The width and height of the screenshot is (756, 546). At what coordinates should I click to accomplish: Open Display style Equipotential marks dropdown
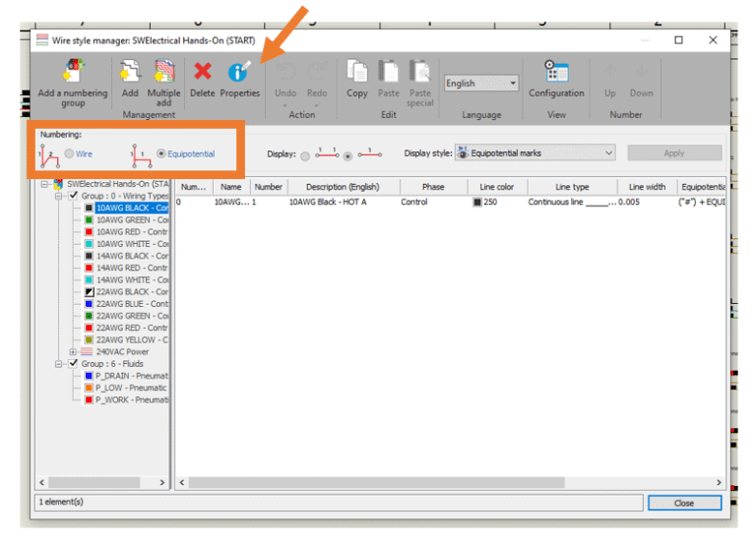click(535, 152)
